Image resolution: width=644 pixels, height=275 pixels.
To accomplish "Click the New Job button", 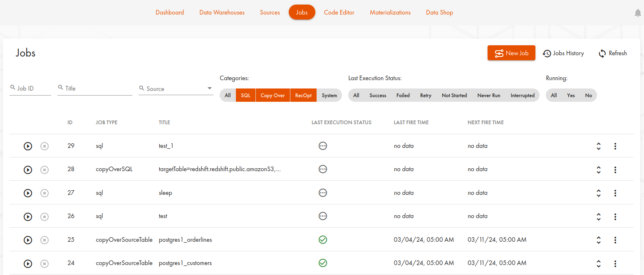I will tap(511, 53).
